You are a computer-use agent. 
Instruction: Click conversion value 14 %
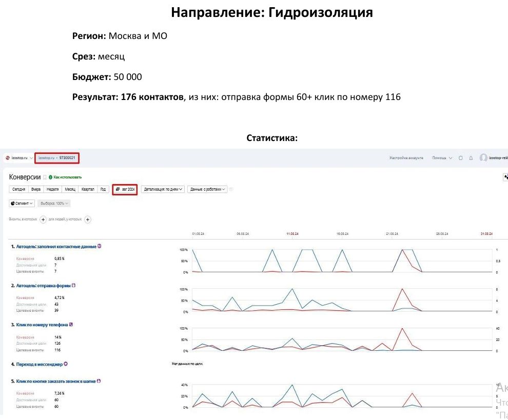coord(58,337)
